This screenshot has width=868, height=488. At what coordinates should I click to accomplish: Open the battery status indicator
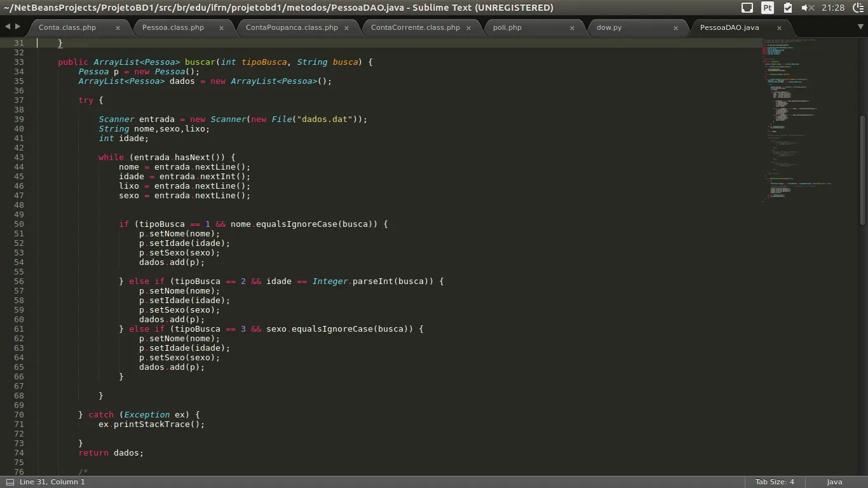coord(788,8)
